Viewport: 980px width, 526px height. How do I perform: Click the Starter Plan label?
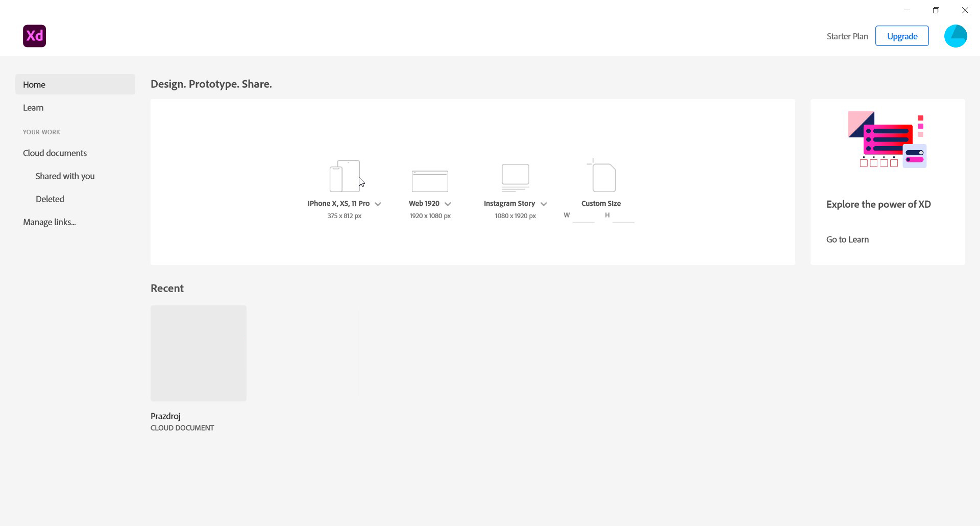click(847, 36)
